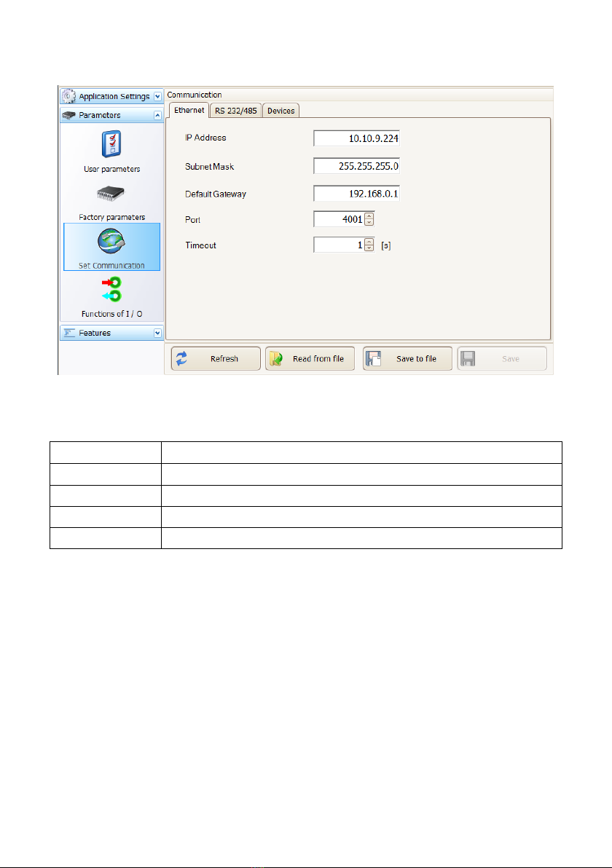The width and height of the screenshot is (612, 868).
Task: Click the Refresh button
Action: pos(216,359)
